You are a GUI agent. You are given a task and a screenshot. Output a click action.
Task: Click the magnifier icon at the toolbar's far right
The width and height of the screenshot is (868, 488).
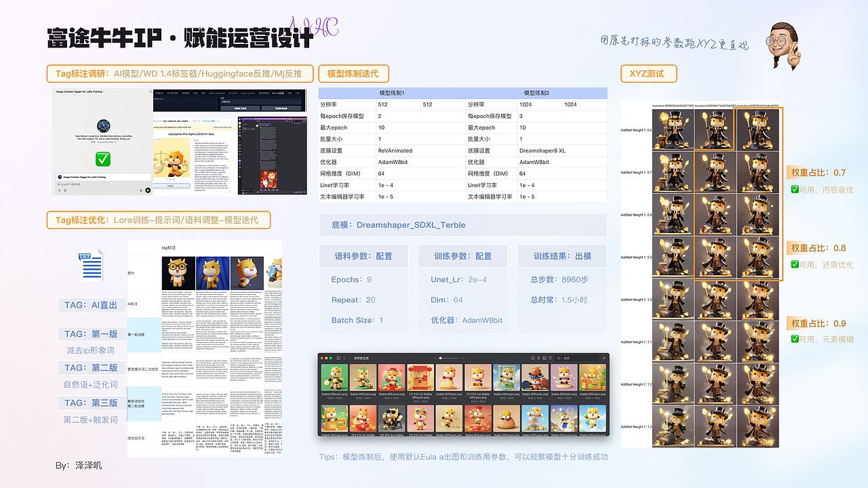pyautogui.click(x=604, y=358)
